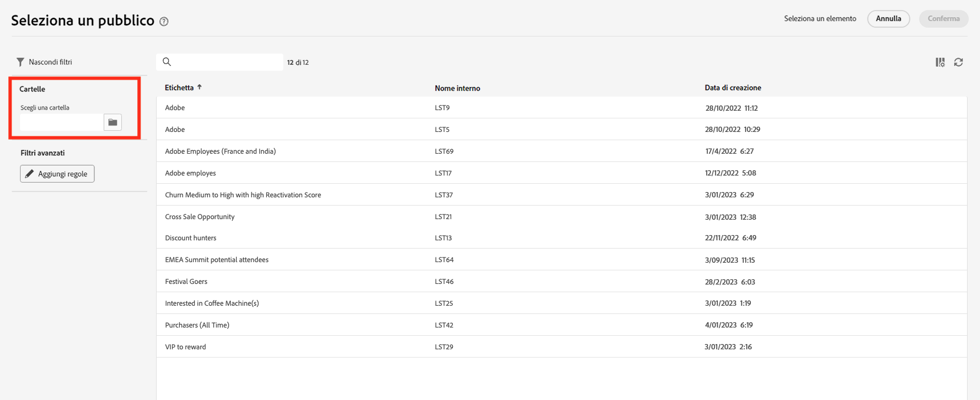Click the search magnifier icon
Viewport: 980px width, 400px height.
tap(167, 62)
